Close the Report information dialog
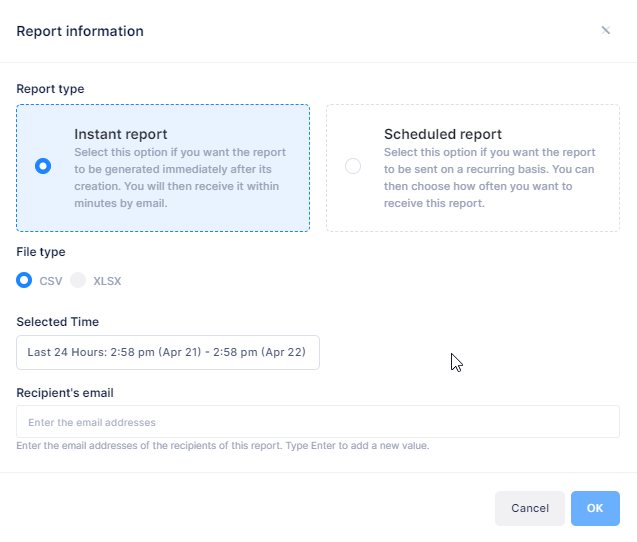637x542 pixels. click(x=605, y=30)
